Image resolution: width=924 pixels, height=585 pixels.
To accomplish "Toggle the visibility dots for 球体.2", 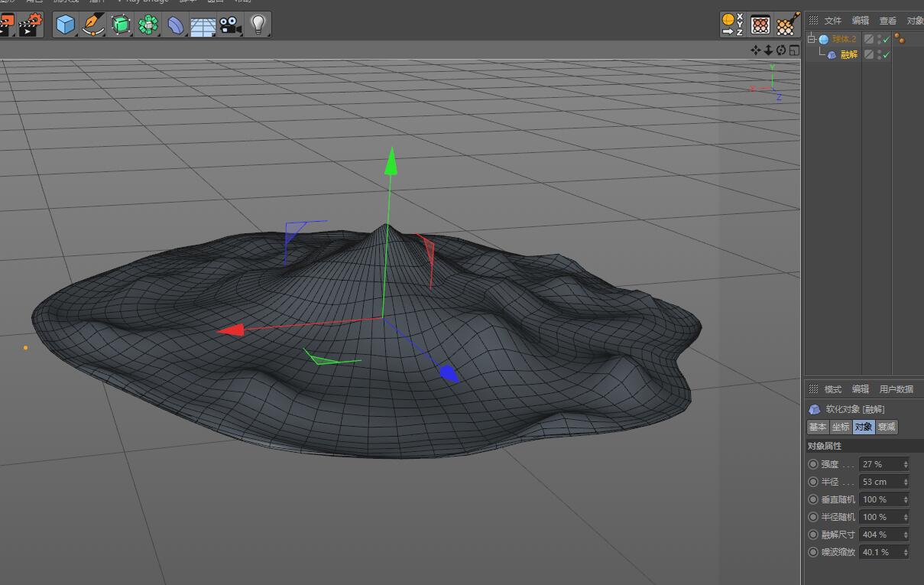I will click(x=879, y=39).
